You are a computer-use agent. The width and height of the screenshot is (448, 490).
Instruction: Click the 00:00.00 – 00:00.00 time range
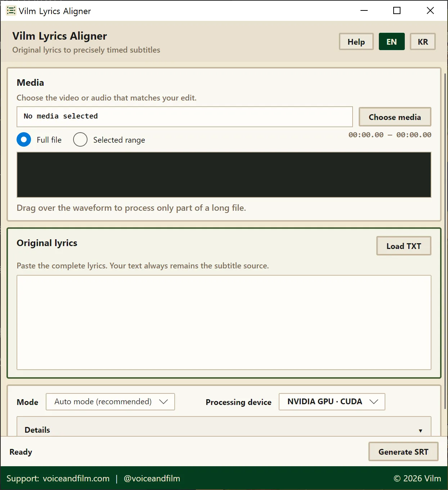click(390, 135)
